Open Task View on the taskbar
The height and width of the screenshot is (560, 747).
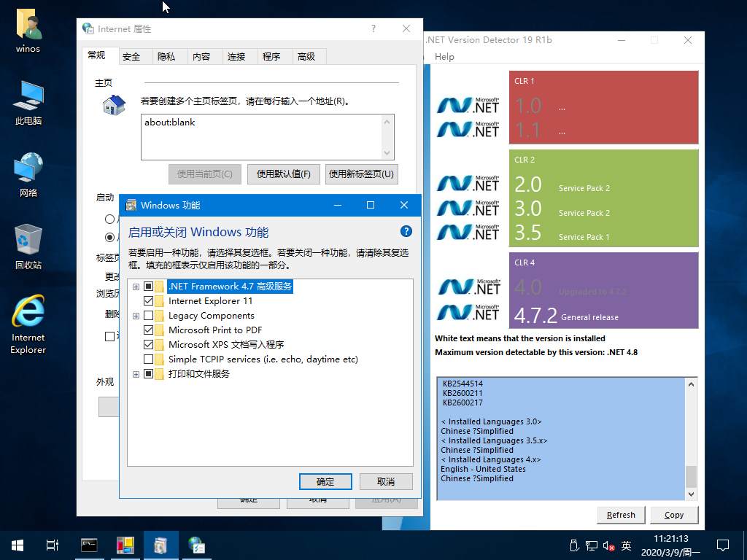pos(53,545)
